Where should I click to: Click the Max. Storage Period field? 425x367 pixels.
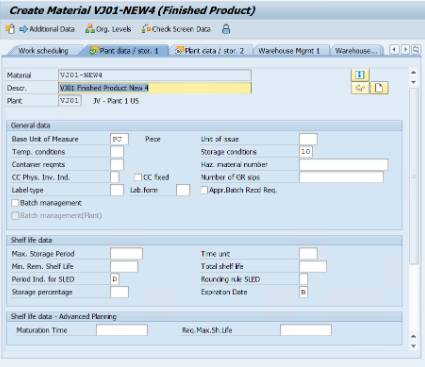[126, 254]
